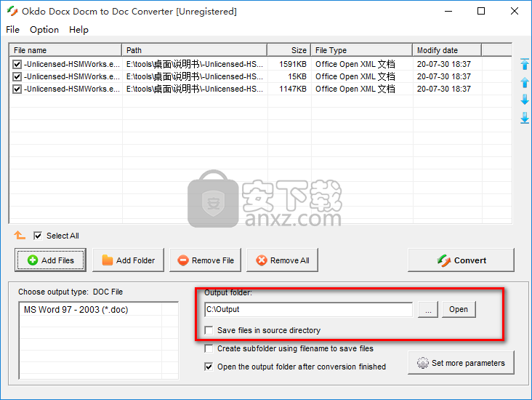Click the move-up arrow icon
This screenshot has width=532, height=400.
point(525,82)
